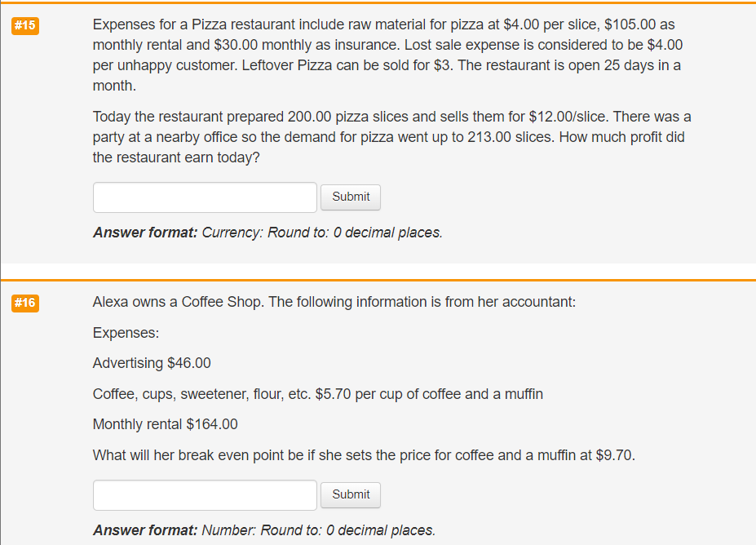
Task: Click the 'Advertising $46.00' line
Action: click(152, 363)
